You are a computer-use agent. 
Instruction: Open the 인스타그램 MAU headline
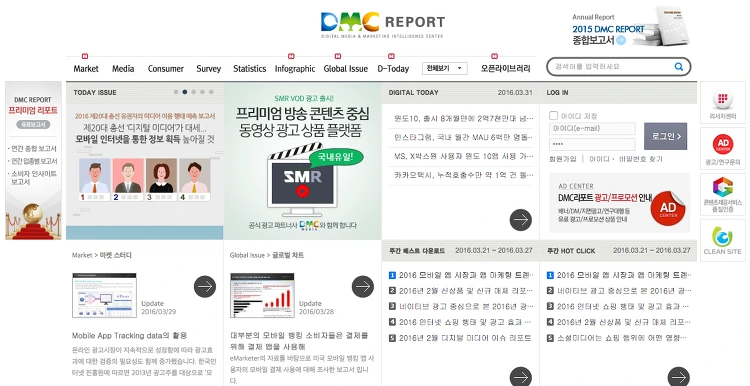tap(463, 137)
